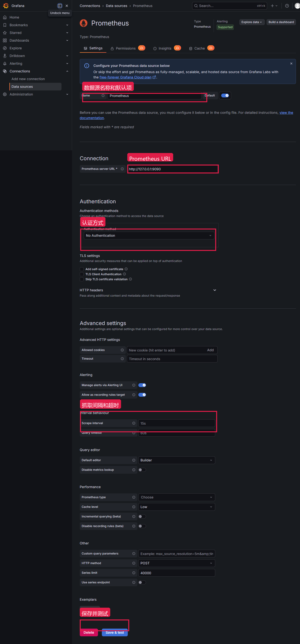300x644 pixels.
Task: Open the free-forever Grafana Cloud plan link
Action: tap(128, 77)
